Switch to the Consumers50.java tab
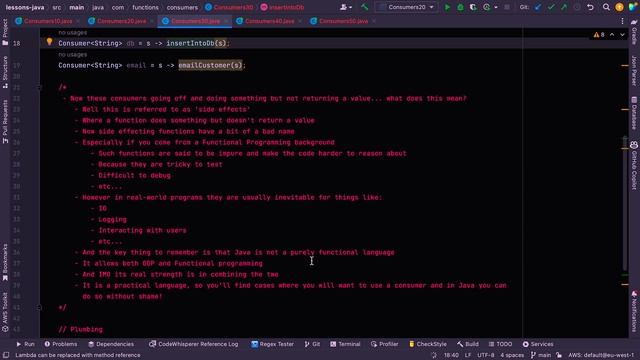The image size is (640, 360). click(343, 21)
